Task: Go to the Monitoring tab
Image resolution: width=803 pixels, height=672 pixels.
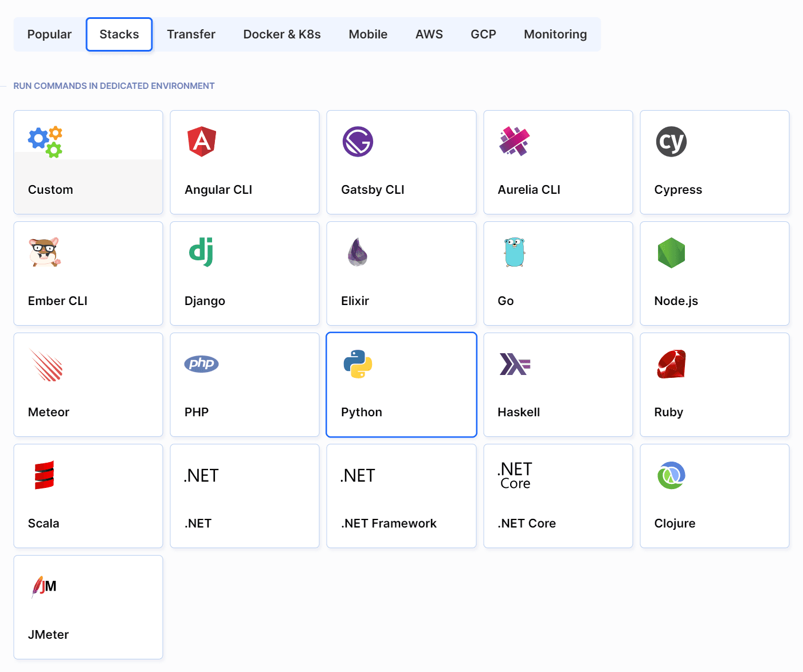Action: (555, 34)
